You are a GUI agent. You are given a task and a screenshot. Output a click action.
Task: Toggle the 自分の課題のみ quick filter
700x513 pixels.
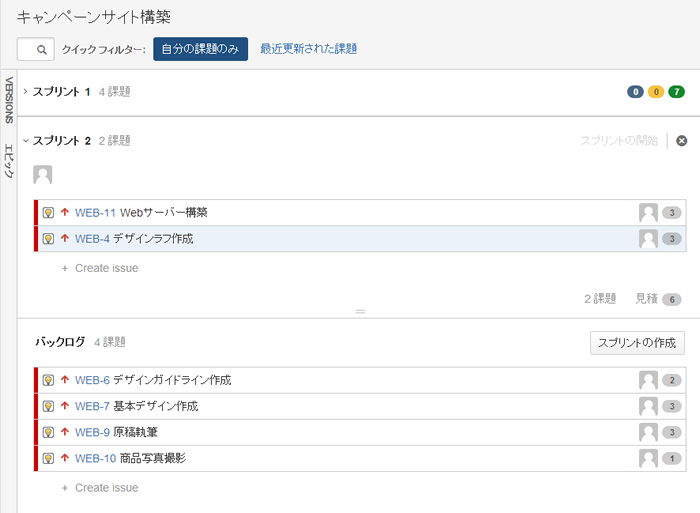pyautogui.click(x=200, y=49)
